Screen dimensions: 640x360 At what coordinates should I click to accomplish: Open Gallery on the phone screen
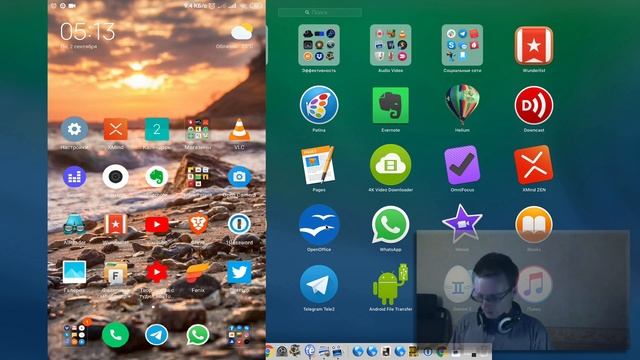[74, 272]
